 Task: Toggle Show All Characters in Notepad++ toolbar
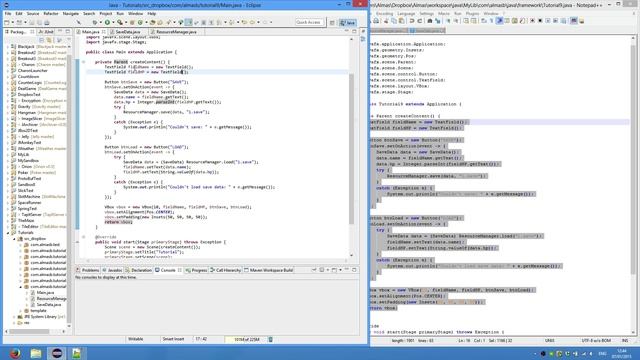(x=491, y=21)
